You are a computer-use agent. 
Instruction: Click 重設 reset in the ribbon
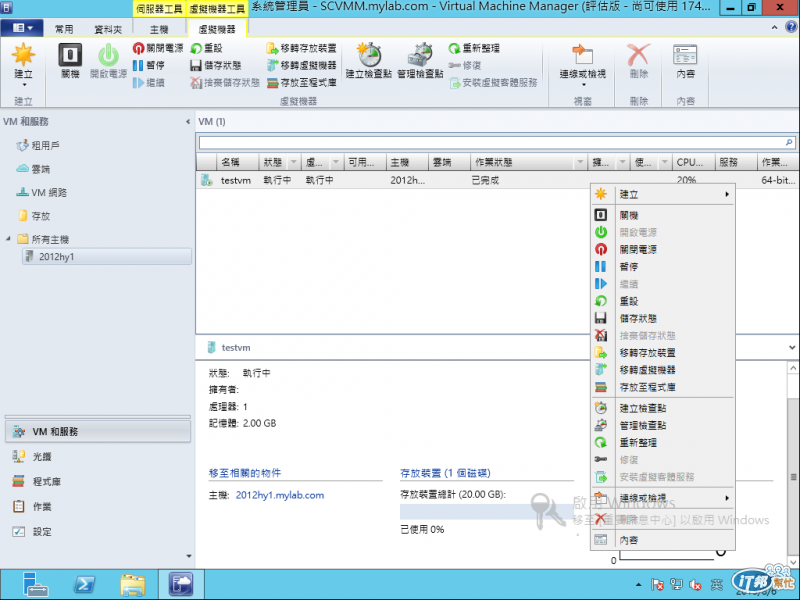click(206, 48)
